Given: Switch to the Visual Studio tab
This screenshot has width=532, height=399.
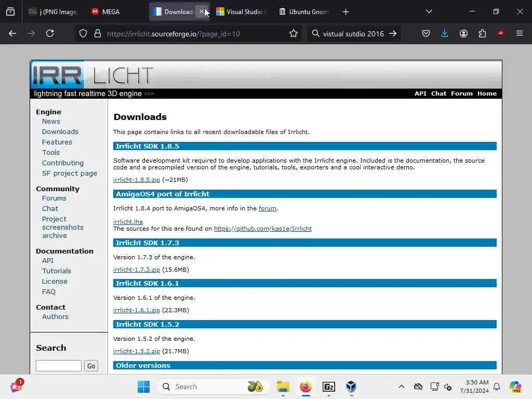Looking at the screenshot, I should 242,12.
